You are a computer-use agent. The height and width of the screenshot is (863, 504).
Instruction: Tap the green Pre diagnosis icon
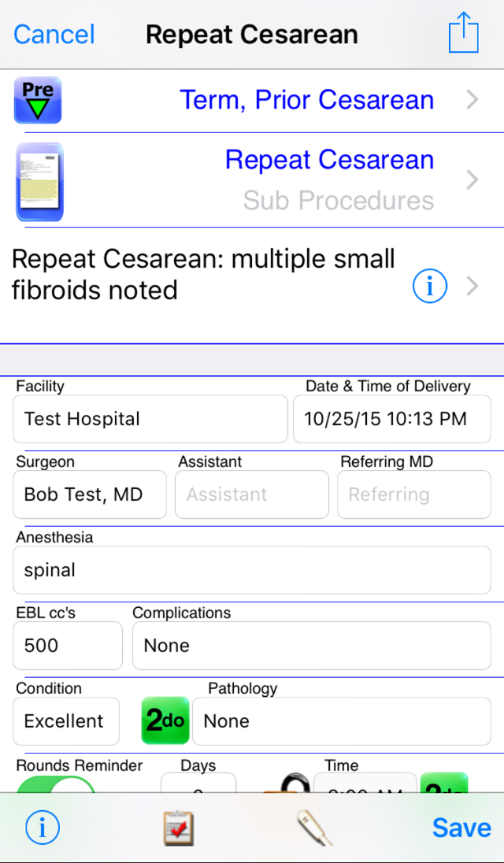(x=38, y=100)
